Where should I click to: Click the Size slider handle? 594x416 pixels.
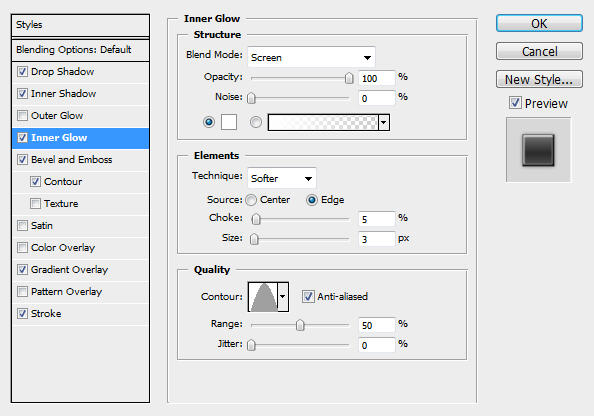254,239
